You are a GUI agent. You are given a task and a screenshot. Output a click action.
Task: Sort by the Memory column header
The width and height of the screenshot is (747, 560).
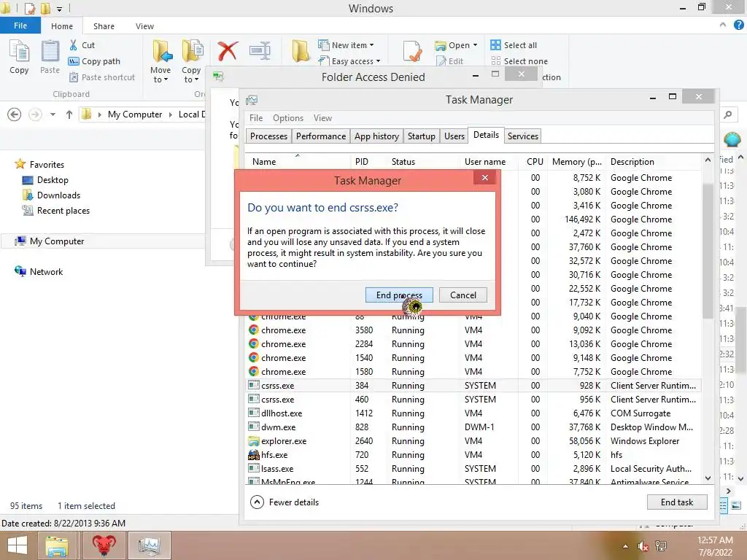(576, 162)
